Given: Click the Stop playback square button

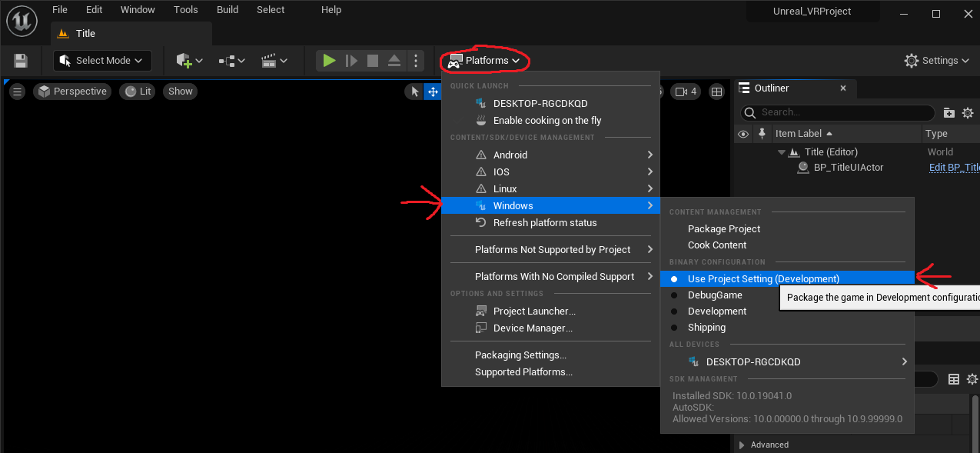Looking at the screenshot, I should pyautogui.click(x=373, y=61).
